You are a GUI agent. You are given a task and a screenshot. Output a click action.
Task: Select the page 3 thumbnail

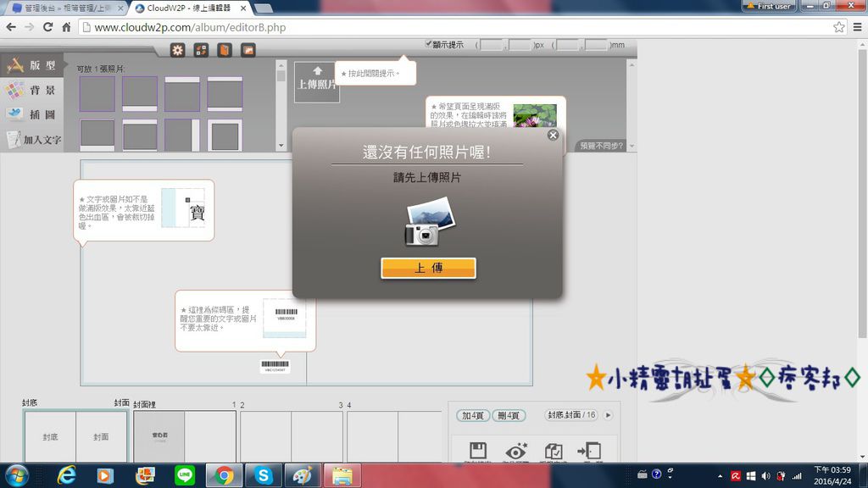click(x=317, y=436)
